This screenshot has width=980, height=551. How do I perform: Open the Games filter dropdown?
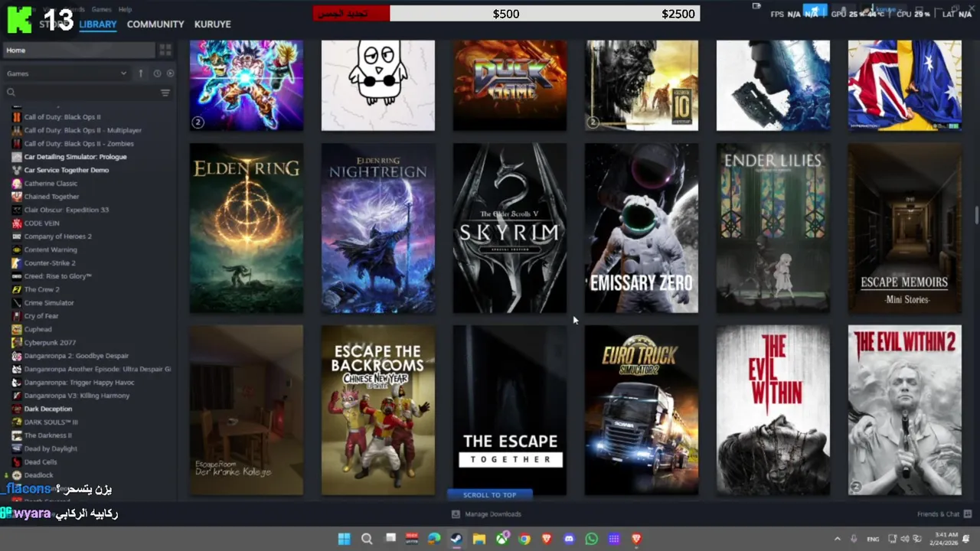tap(67, 73)
